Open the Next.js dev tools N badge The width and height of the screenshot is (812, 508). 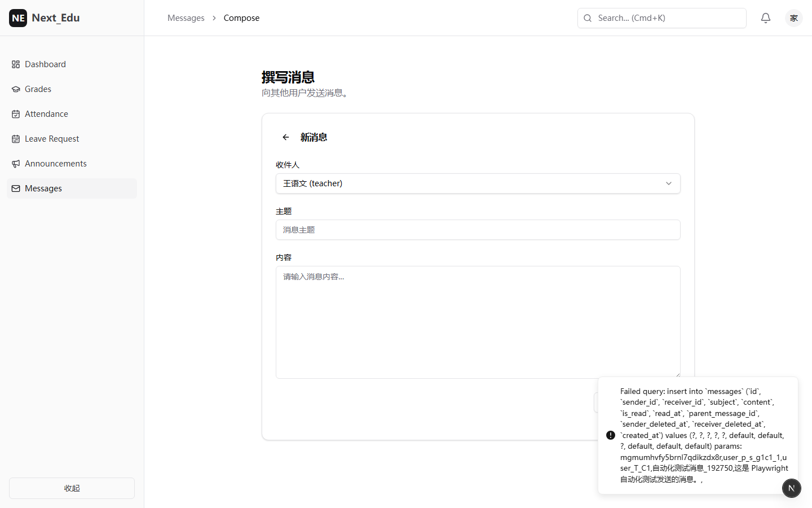(792, 488)
